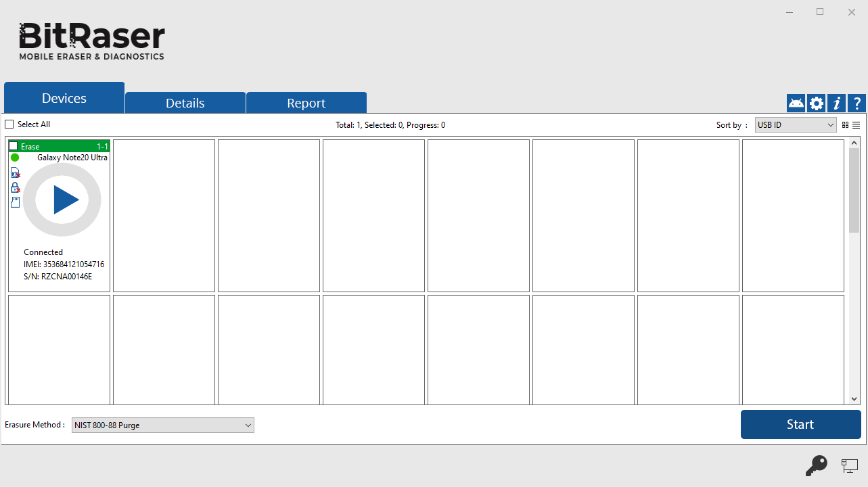Open help with the question mark icon
This screenshot has width=868, height=487.
856,103
